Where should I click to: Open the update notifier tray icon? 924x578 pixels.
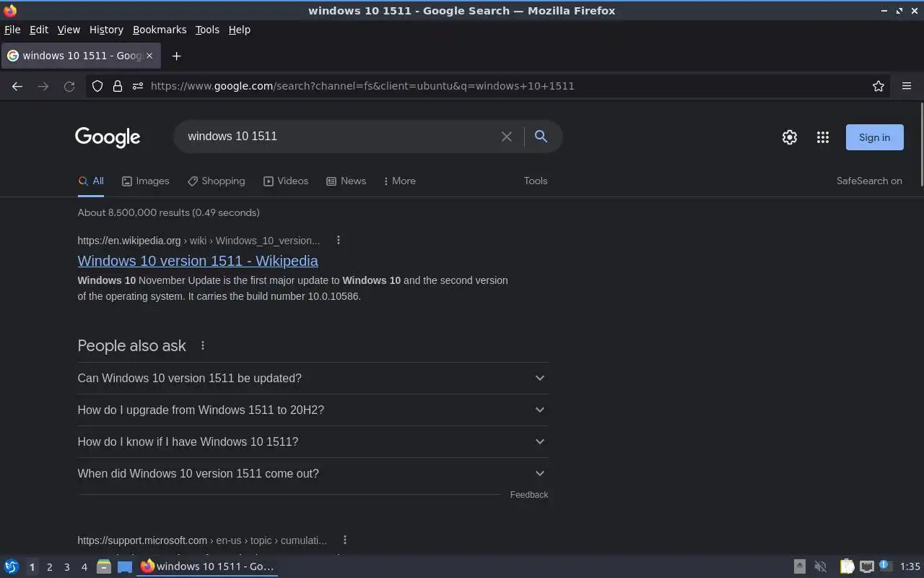[x=886, y=566]
